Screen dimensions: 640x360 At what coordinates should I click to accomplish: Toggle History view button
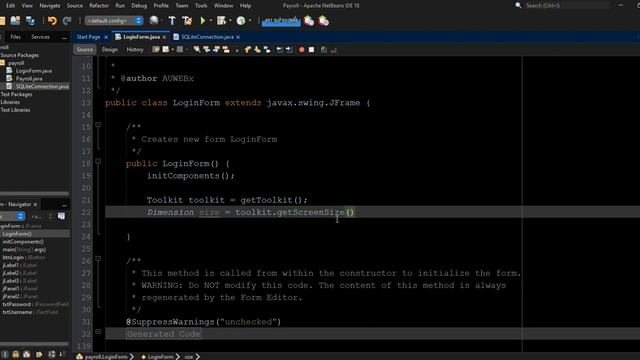[135, 50]
